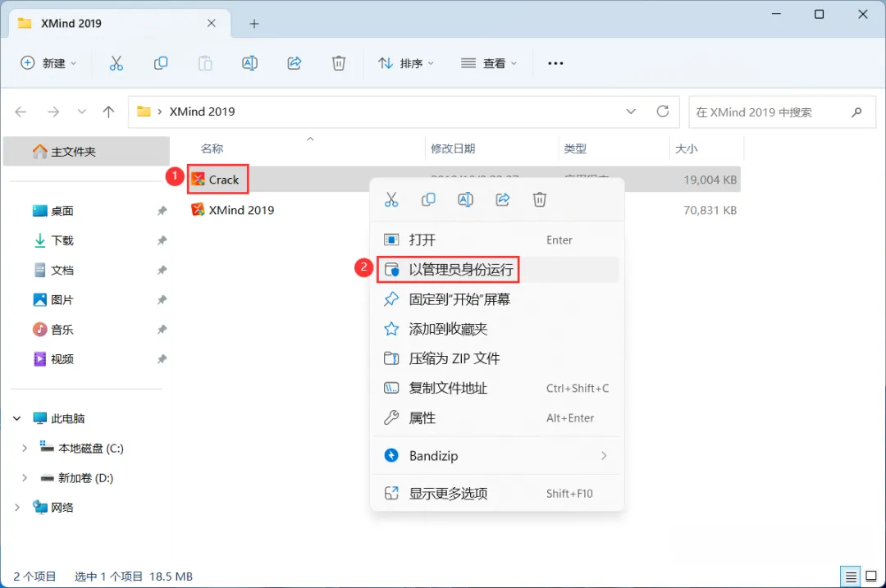This screenshot has height=588, width=886.
Task: Open recent locations chevron dropdown
Action: click(x=82, y=112)
